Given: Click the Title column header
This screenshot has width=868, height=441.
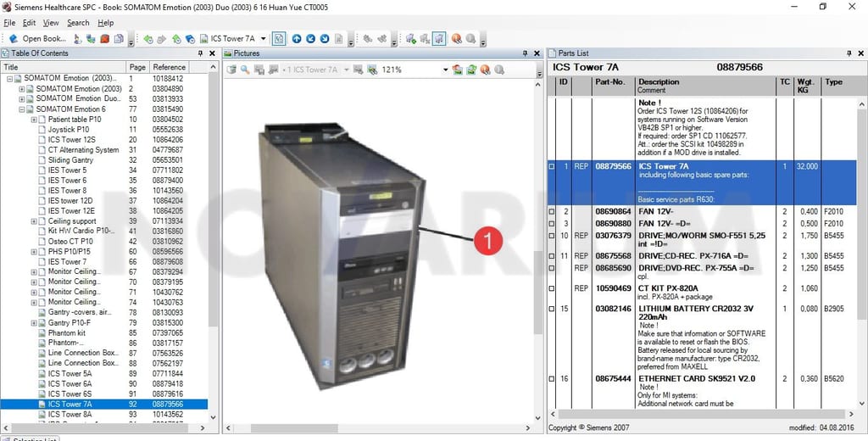Looking at the screenshot, I should [63, 67].
